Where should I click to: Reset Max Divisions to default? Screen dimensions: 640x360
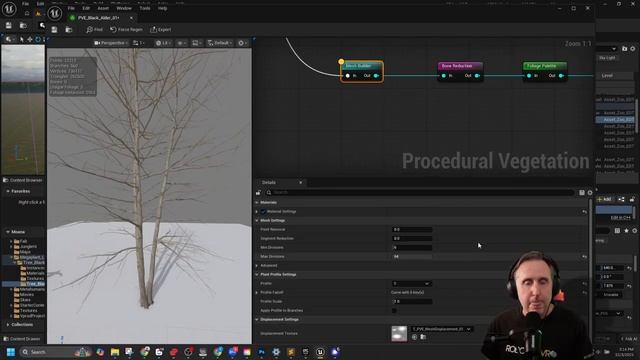click(584, 256)
